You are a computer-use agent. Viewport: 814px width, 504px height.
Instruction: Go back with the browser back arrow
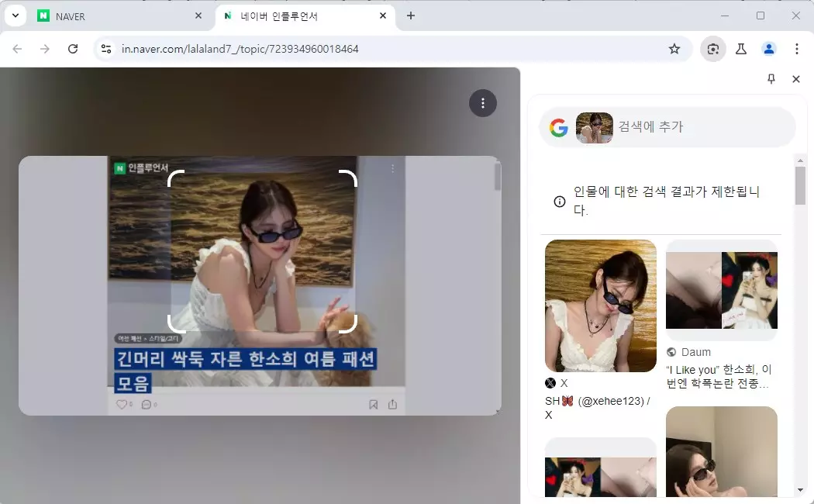tap(17, 48)
